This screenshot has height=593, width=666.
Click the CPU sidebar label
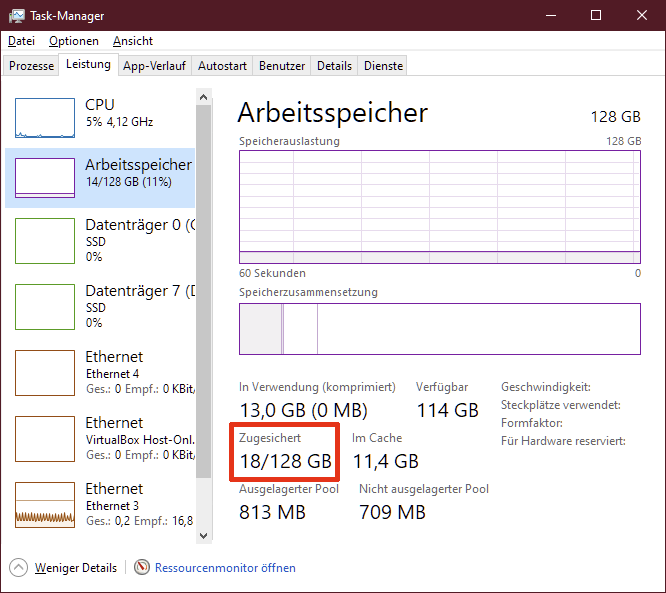click(x=100, y=104)
